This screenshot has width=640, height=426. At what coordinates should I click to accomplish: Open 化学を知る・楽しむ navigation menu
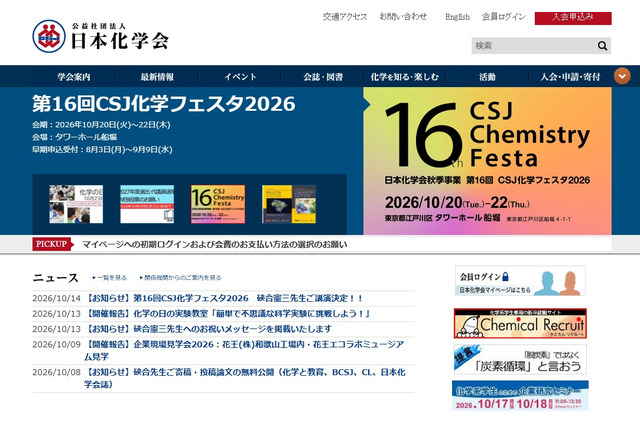[x=404, y=77]
